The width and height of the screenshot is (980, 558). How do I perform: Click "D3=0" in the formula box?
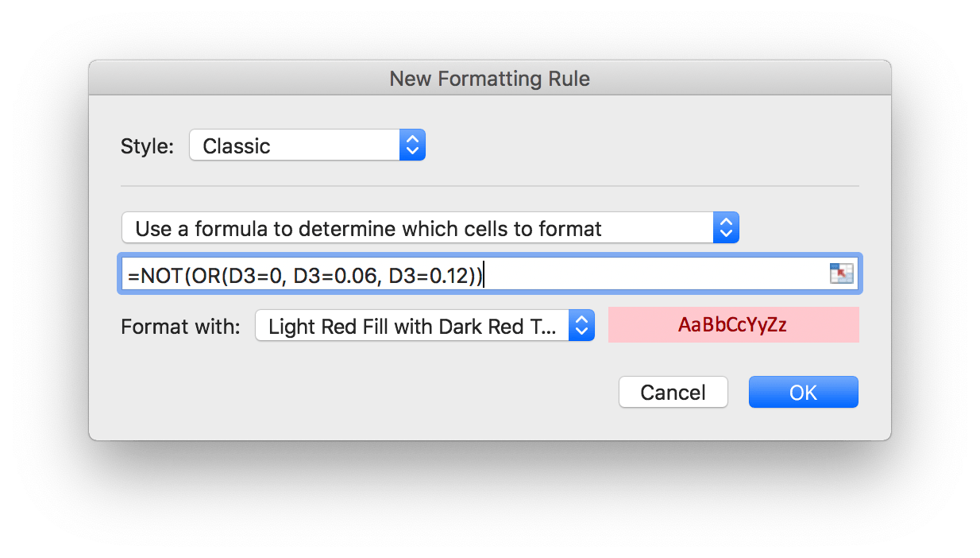point(255,275)
